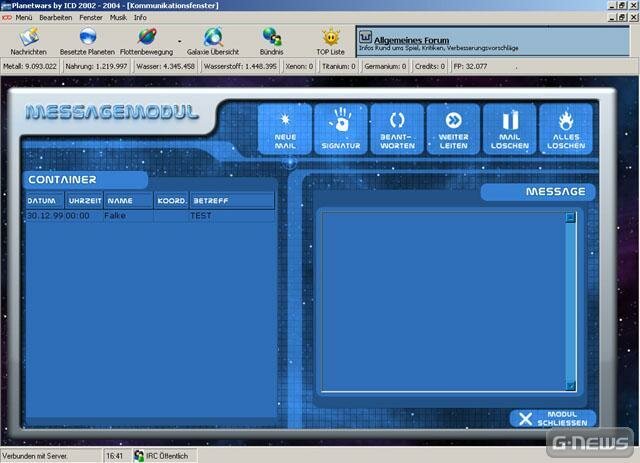Click the Wasser resource value
Screen dimensions: 640x463
pos(165,66)
